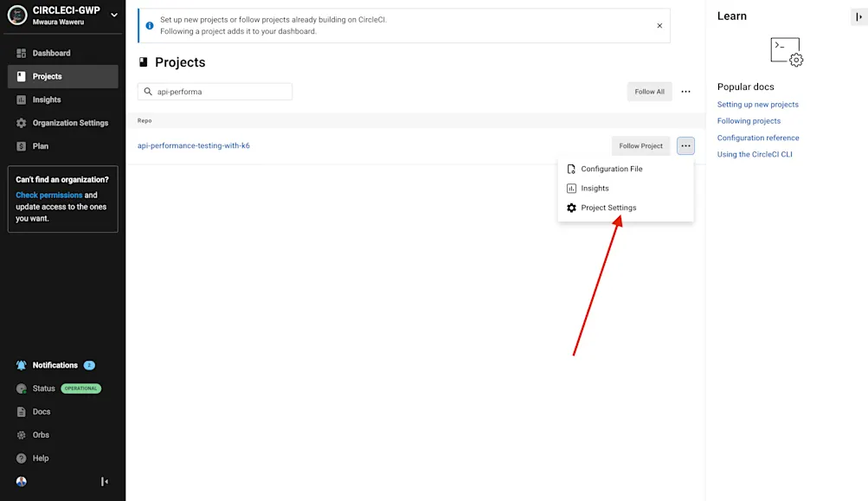The image size is (868, 501).
Task: Open the api-performance-testing-with-k6 project link
Action: pos(193,145)
